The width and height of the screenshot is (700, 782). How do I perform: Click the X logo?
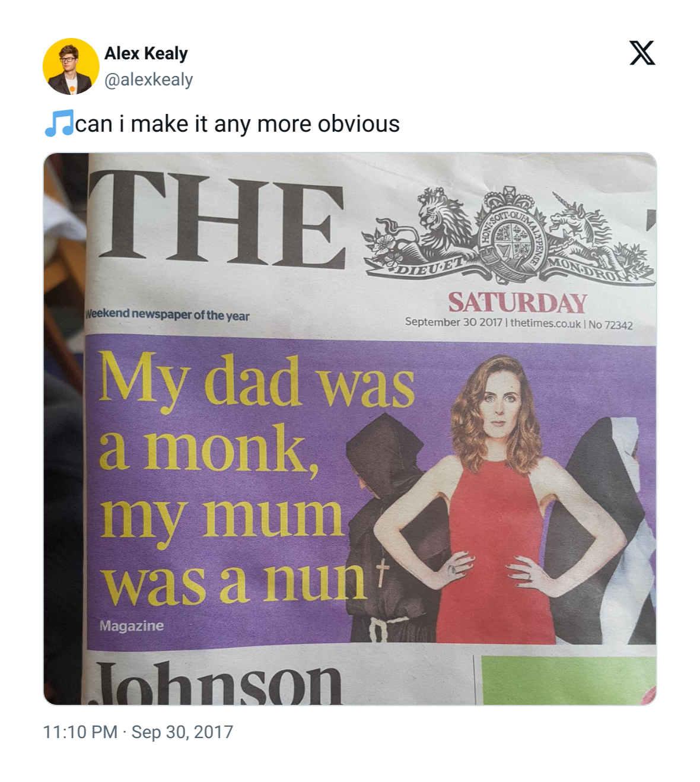642,53
